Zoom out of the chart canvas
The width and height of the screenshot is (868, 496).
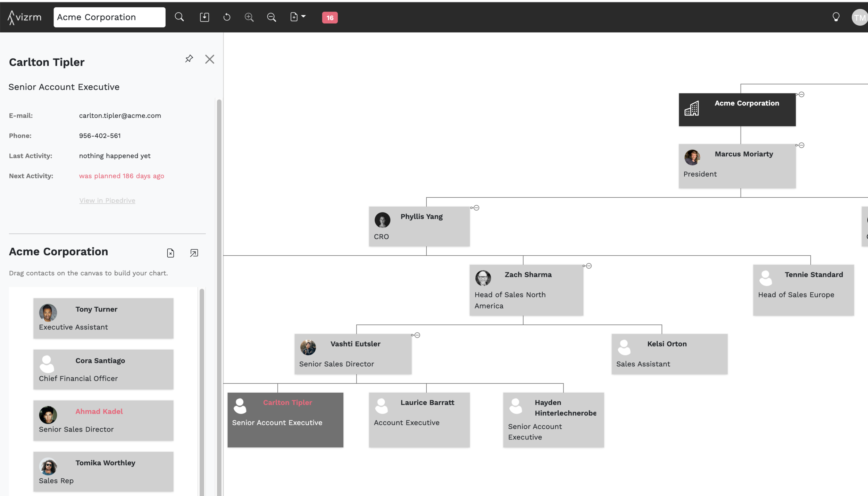[271, 17]
